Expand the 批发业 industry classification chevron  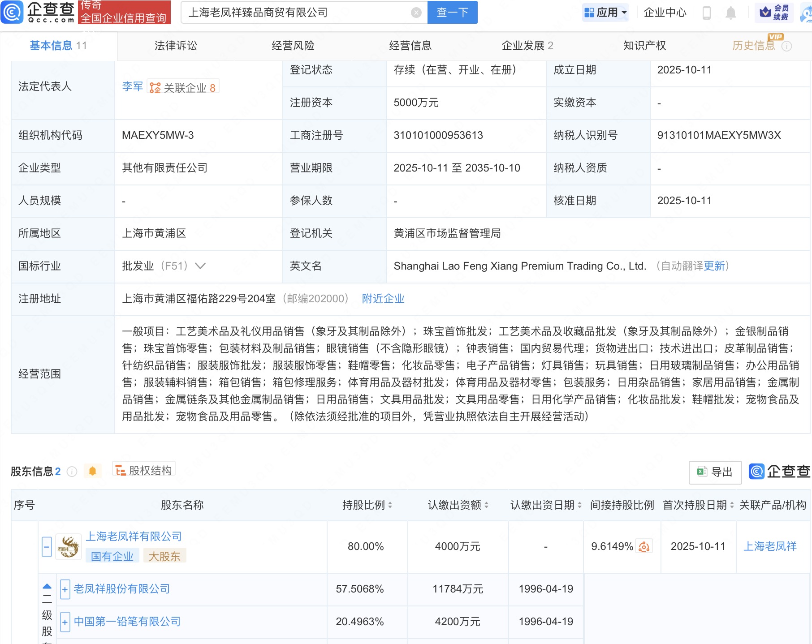[200, 266]
